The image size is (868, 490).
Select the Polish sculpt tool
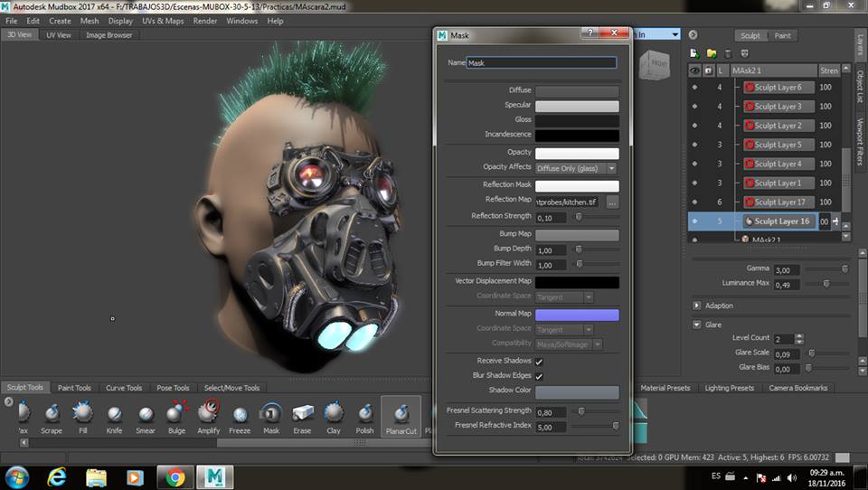364,418
